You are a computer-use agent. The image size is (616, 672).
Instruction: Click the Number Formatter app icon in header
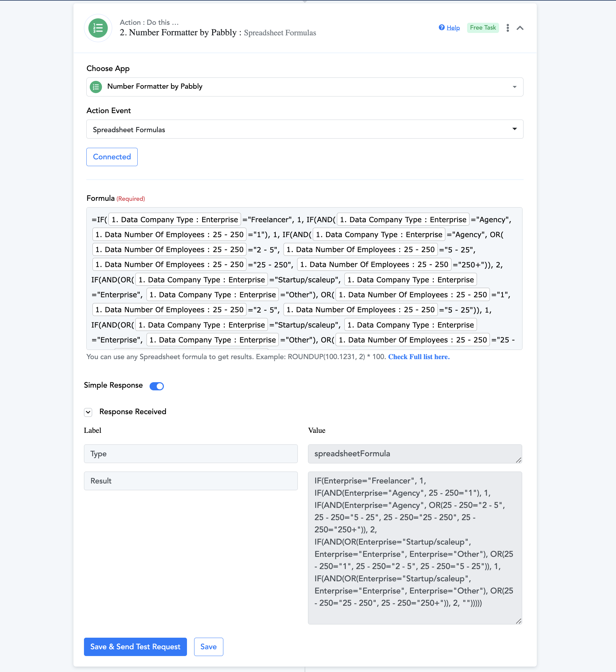[x=98, y=28]
